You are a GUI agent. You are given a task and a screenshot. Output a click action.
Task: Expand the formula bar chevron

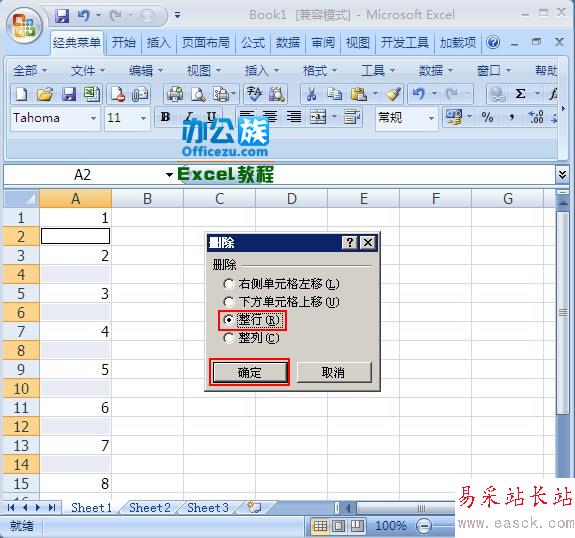(x=563, y=175)
